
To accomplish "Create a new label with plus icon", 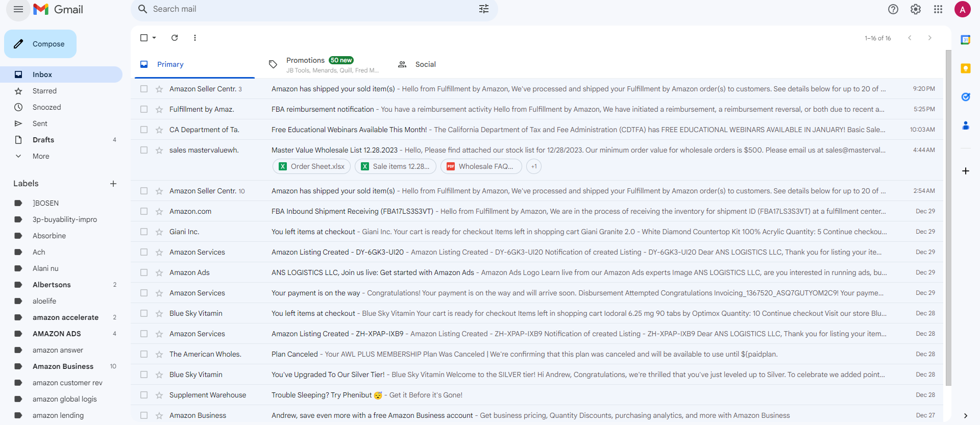I will pyautogui.click(x=113, y=184).
